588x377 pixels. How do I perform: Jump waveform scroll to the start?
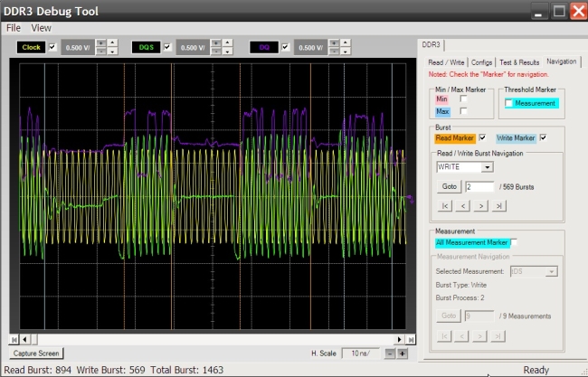[x=14, y=340]
